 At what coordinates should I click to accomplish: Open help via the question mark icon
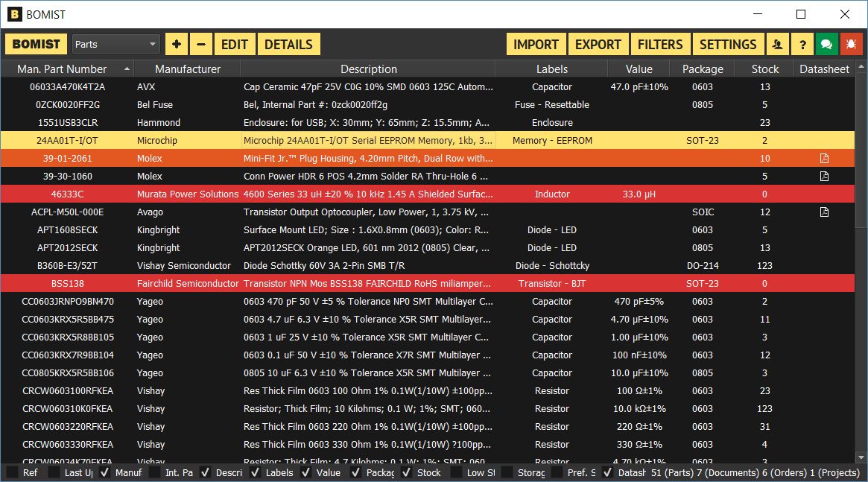(x=802, y=43)
